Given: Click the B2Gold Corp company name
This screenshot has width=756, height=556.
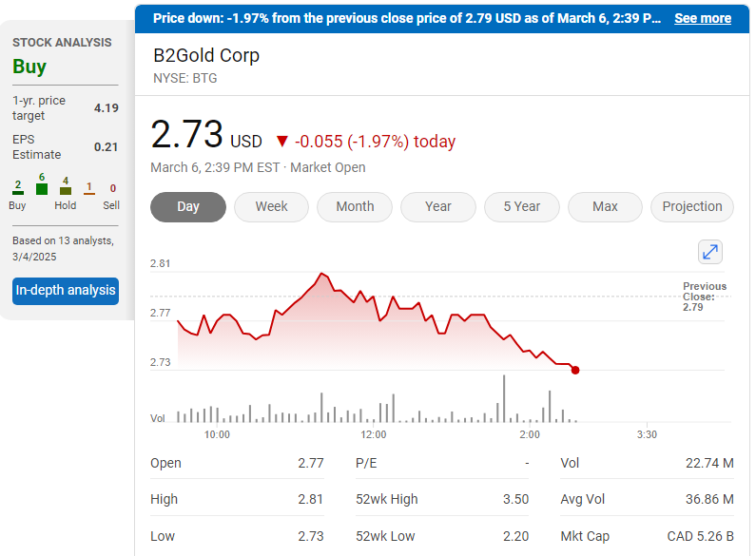Looking at the screenshot, I should 206,55.
